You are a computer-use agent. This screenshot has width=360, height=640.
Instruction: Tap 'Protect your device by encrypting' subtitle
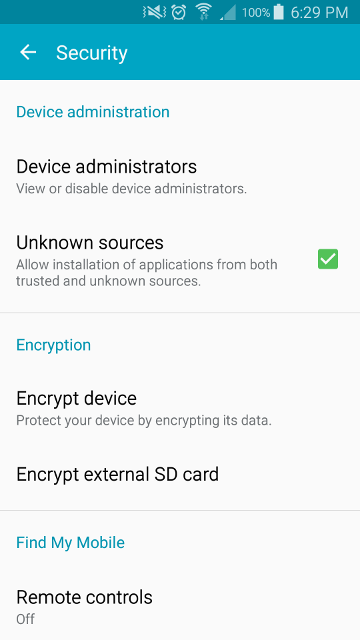click(x=144, y=420)
